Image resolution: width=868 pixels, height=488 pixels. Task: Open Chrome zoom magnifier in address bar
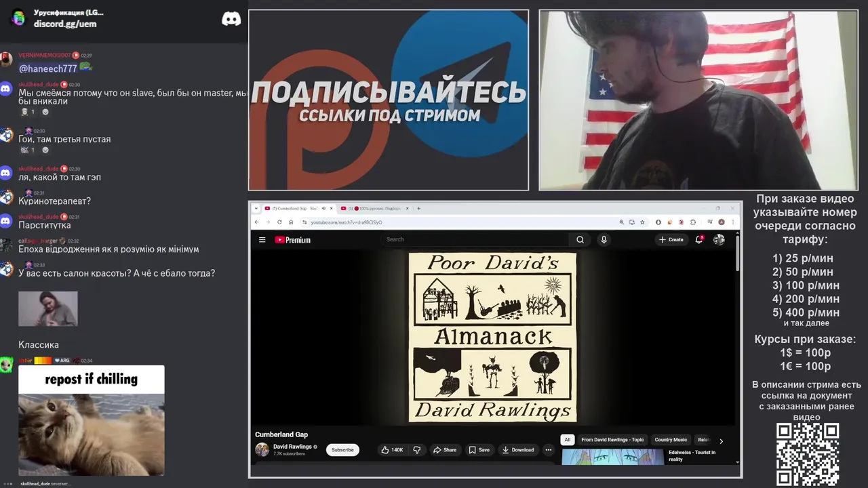tap(622, 222)
